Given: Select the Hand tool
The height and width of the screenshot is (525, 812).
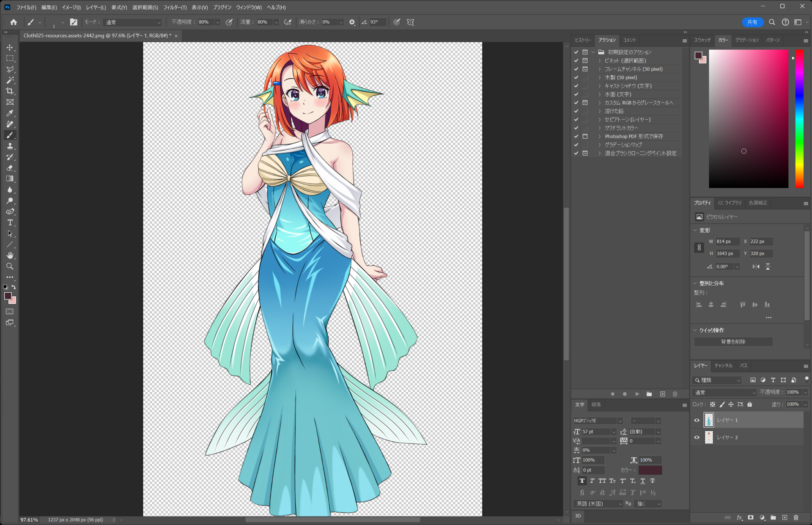Looking at the screenshot, I should tap(10, 256).
